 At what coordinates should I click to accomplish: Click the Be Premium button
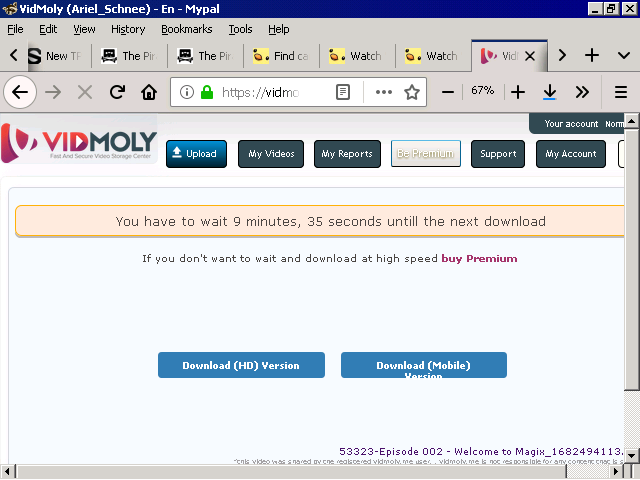tap(426, 153)
